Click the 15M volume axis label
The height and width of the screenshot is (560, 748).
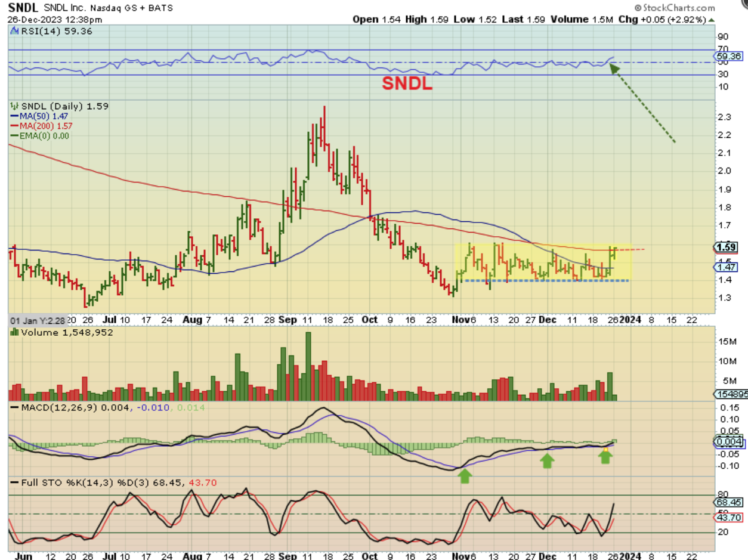pos(727,341)
